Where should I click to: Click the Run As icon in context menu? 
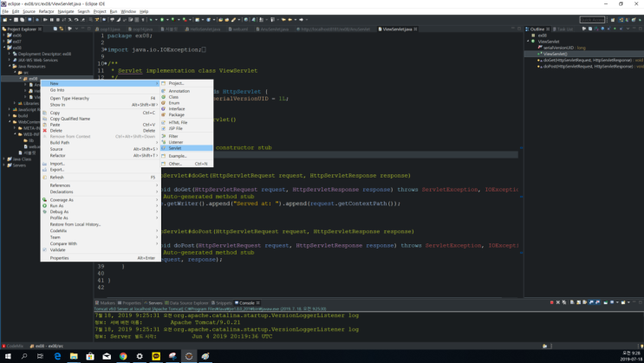pos(45,206)
